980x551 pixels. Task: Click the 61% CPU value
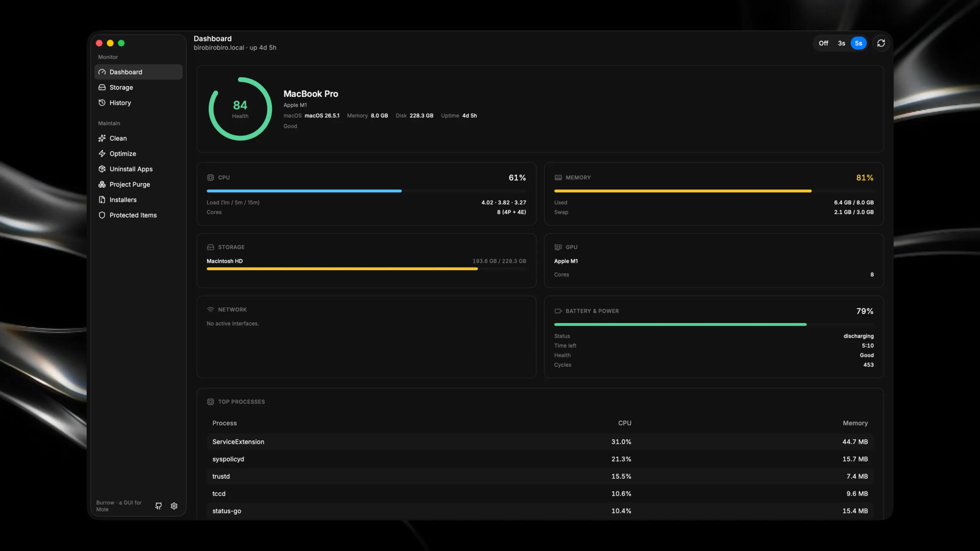pos(517,178)
